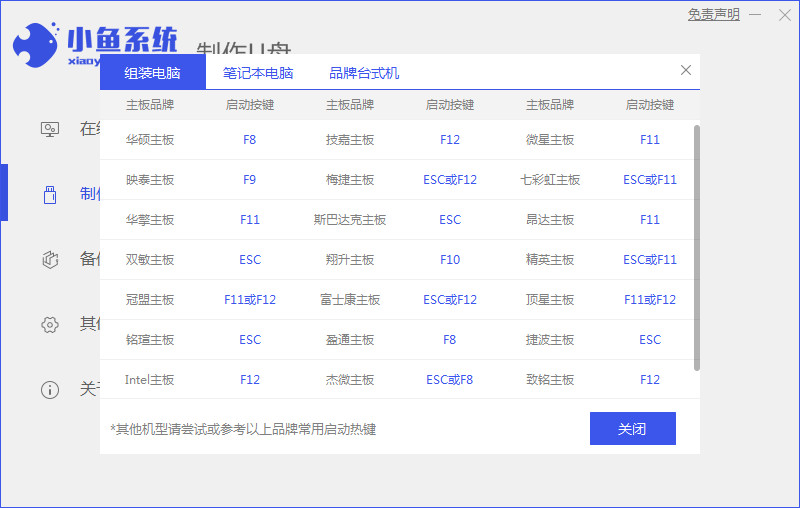Select the 华硕主板 table cell

150,140
